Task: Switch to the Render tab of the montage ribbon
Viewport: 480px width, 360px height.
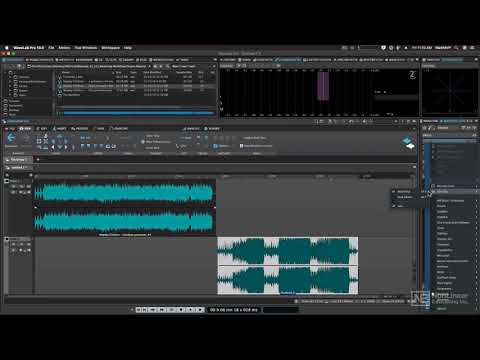Action: (x=212, y=128)
